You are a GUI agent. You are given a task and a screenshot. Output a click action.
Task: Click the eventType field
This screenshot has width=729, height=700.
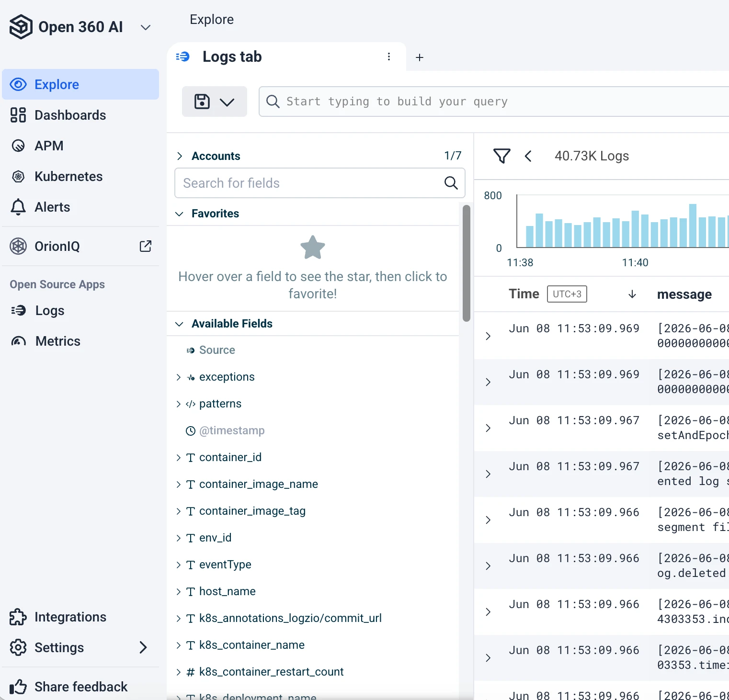[225, 565]
